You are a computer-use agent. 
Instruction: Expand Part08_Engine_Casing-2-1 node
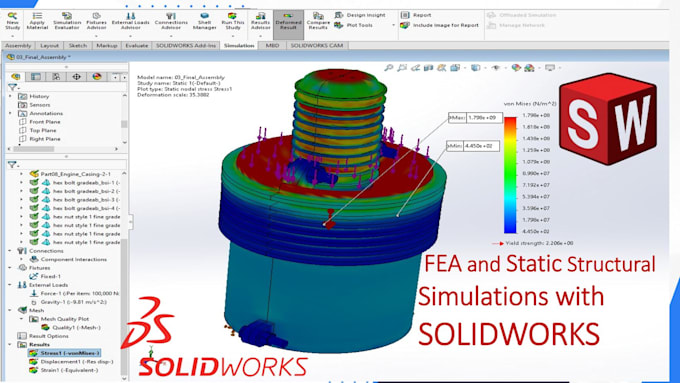[x=22, y=174]
